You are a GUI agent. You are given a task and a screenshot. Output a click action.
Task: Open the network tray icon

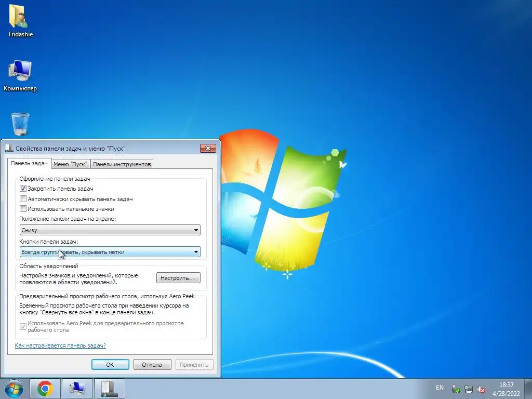[468, 390]
